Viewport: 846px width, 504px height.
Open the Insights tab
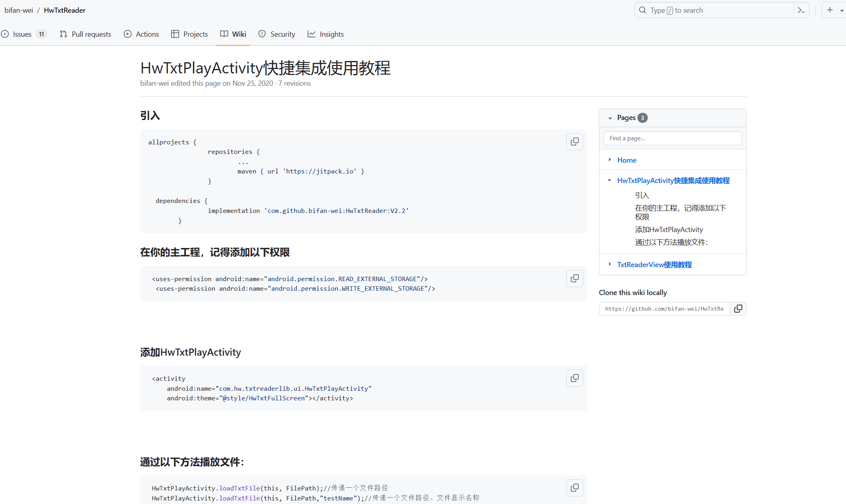tap(325, 34)
